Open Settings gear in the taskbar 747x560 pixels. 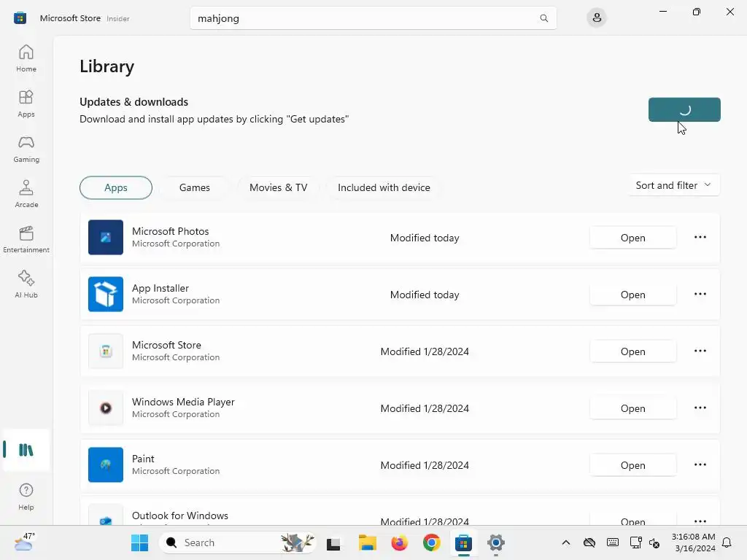point(495,542)
